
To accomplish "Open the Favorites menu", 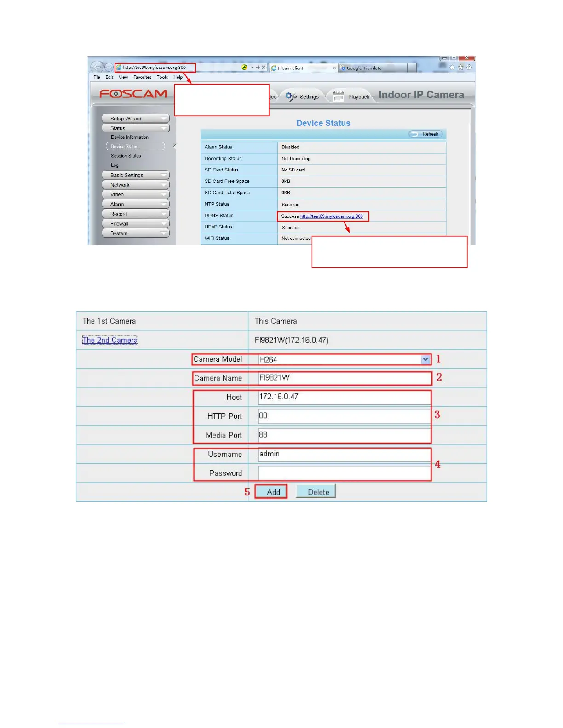I will [x=142, y=77].
